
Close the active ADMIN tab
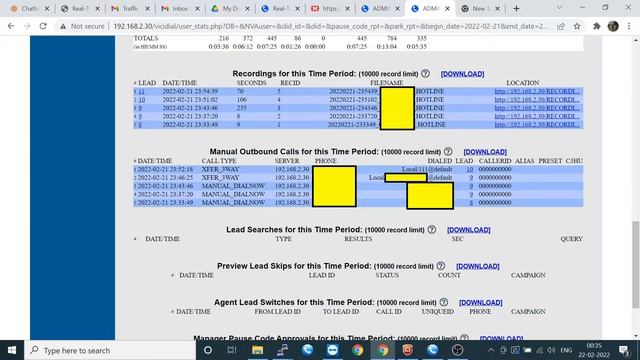pyautogui.click(x=447, y=8)
